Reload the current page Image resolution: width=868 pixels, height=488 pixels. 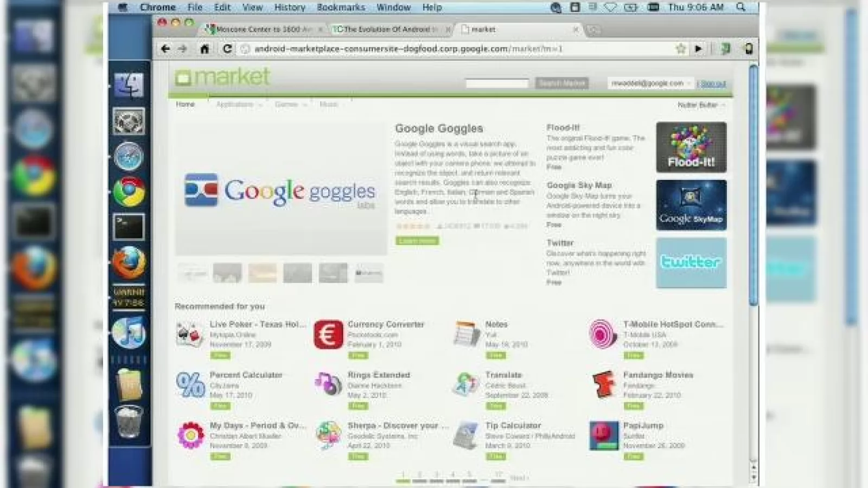point(227,49)
